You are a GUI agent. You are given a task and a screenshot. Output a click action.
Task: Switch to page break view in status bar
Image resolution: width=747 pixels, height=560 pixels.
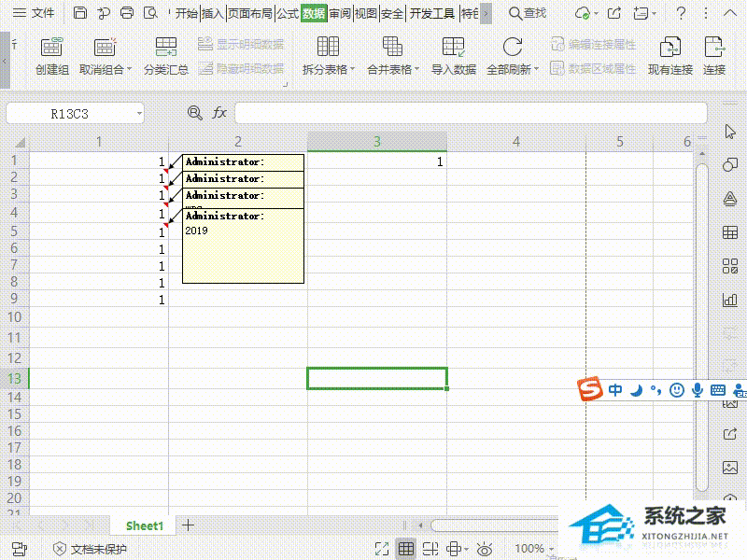(x=430, y=549)
